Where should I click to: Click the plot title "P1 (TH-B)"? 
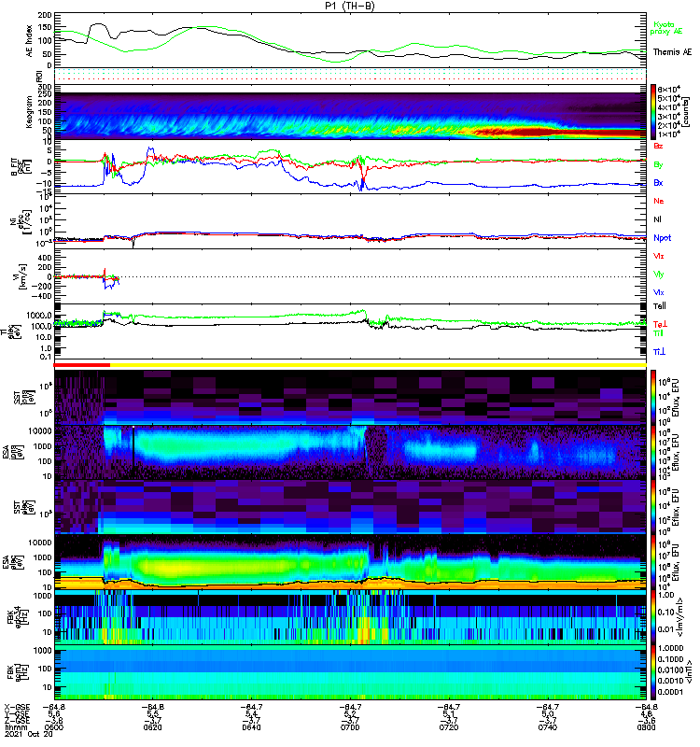point(350,6)
